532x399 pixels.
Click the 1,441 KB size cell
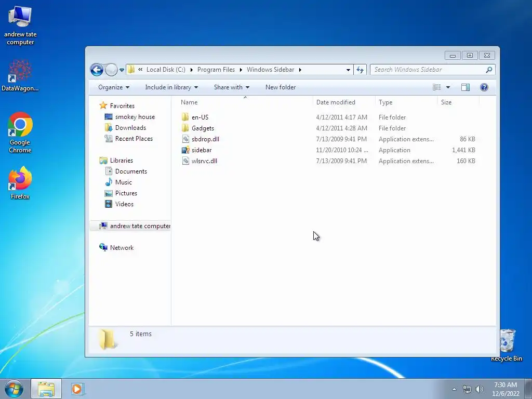tap(463, 150)
